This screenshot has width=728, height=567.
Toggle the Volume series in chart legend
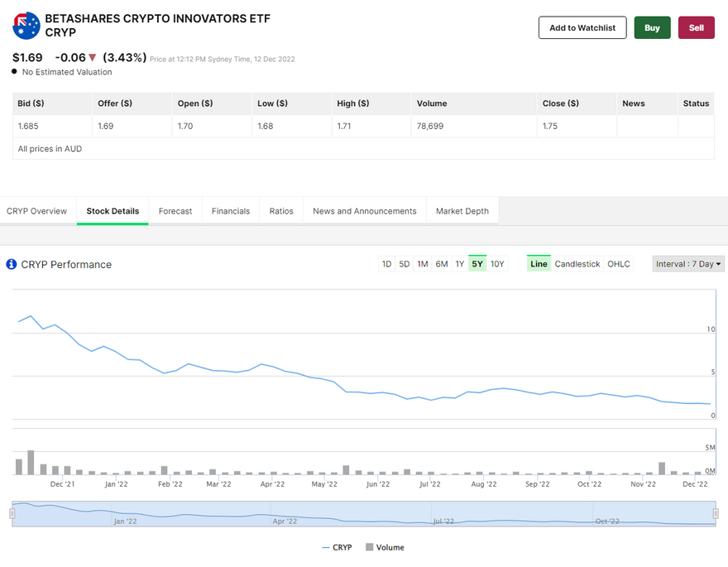coord(385,547)
